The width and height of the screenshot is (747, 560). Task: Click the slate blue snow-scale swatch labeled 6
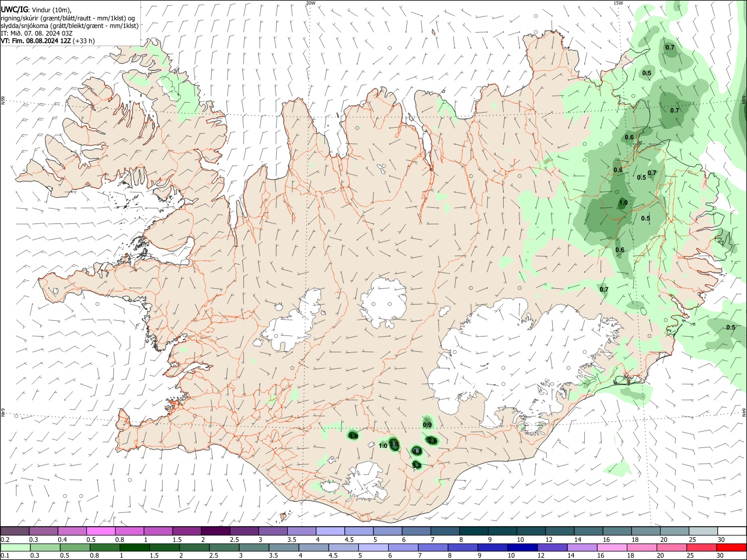[x=417, y=531]
